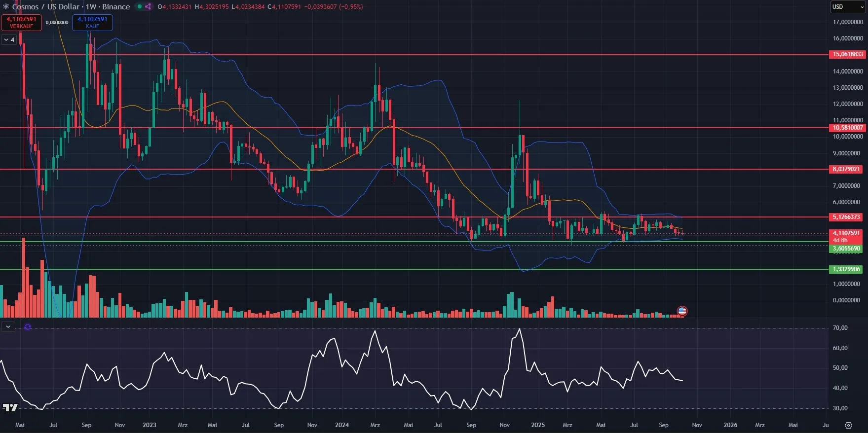Click the 2024 marker on time axis
The width and height of the screenshot is (868, 433).
point(341,425)
